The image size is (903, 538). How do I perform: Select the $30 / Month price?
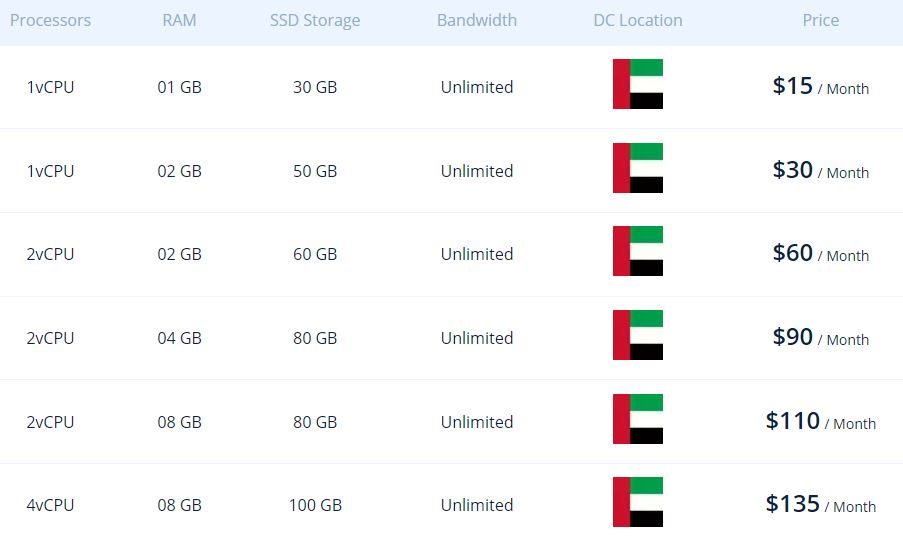820,171
